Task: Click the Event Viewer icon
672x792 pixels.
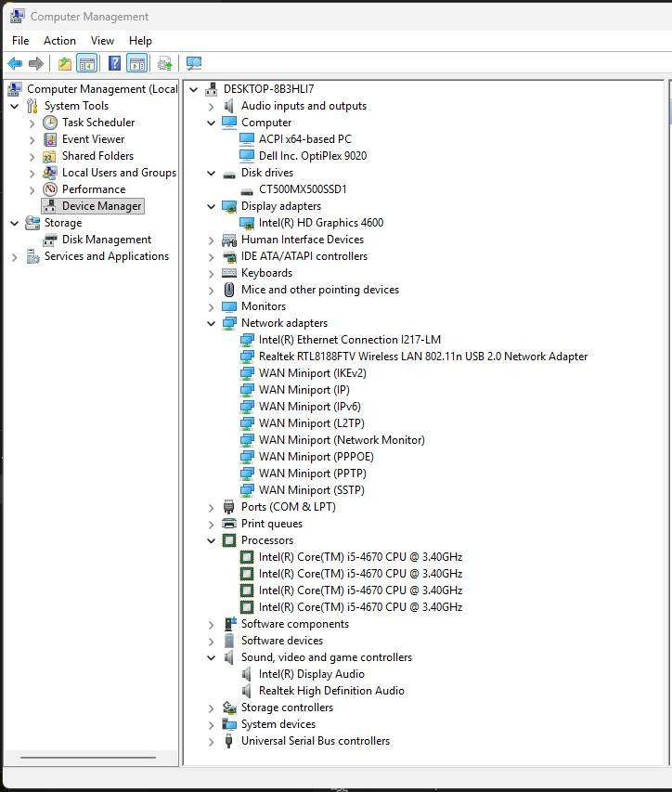Action: click(x=50, y=139)
